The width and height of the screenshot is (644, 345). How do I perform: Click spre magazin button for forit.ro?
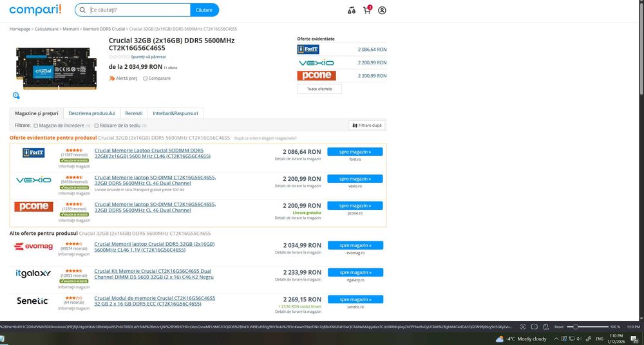point(355,152)
